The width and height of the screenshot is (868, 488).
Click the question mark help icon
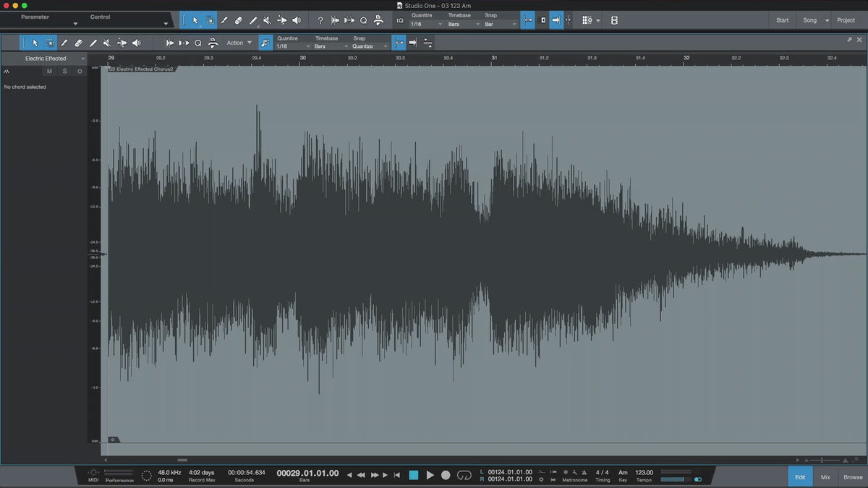[x=320, y=20]
